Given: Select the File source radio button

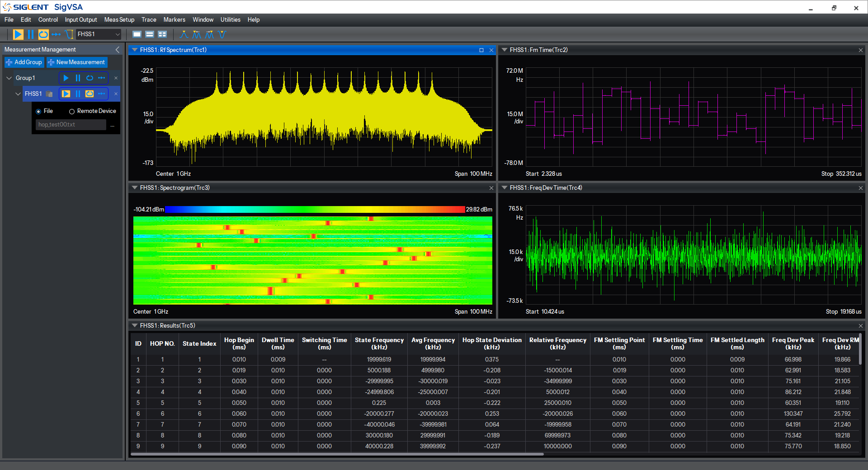Looking at the screenshot, I should [38, 111].
